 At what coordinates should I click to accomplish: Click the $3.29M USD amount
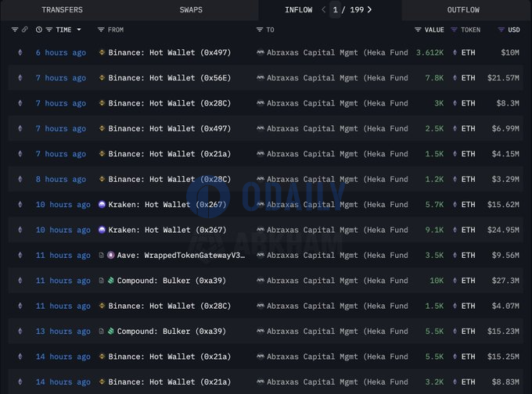(x=505, y=179)
